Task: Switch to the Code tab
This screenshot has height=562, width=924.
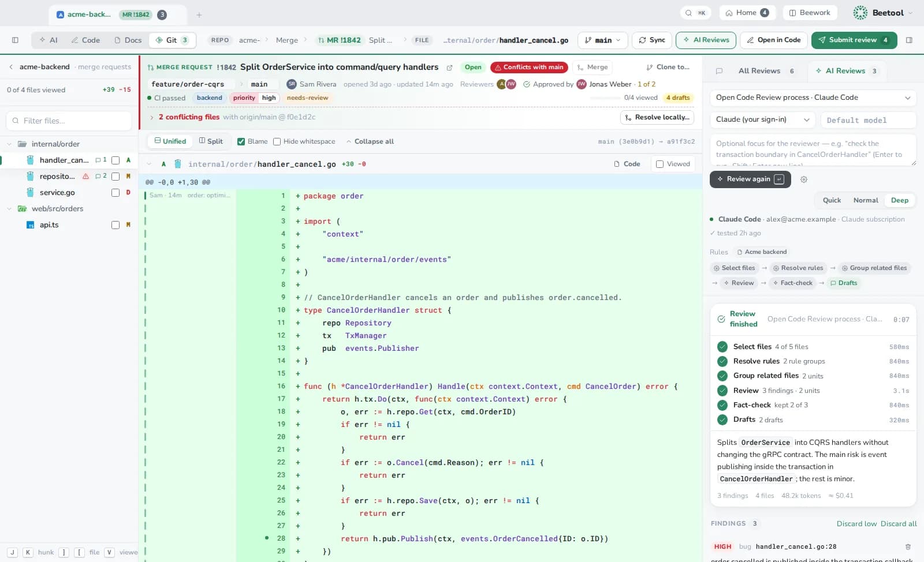Action: click(x=85, y=40)
